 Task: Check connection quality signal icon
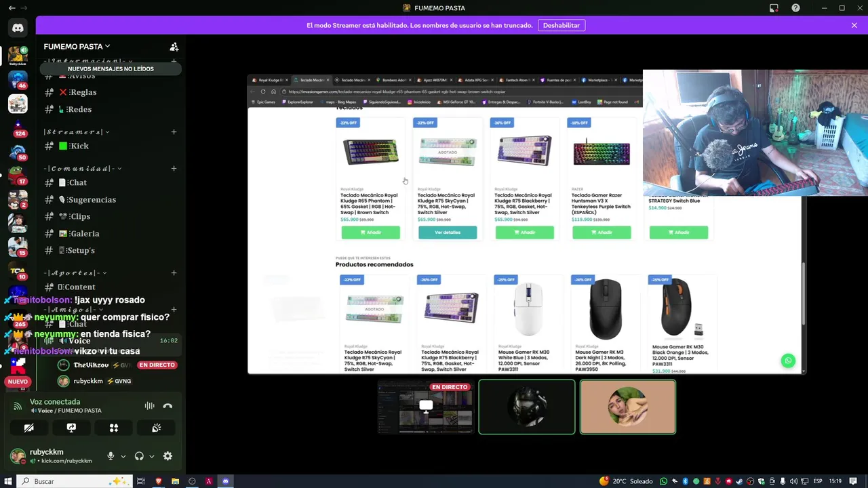18,406
